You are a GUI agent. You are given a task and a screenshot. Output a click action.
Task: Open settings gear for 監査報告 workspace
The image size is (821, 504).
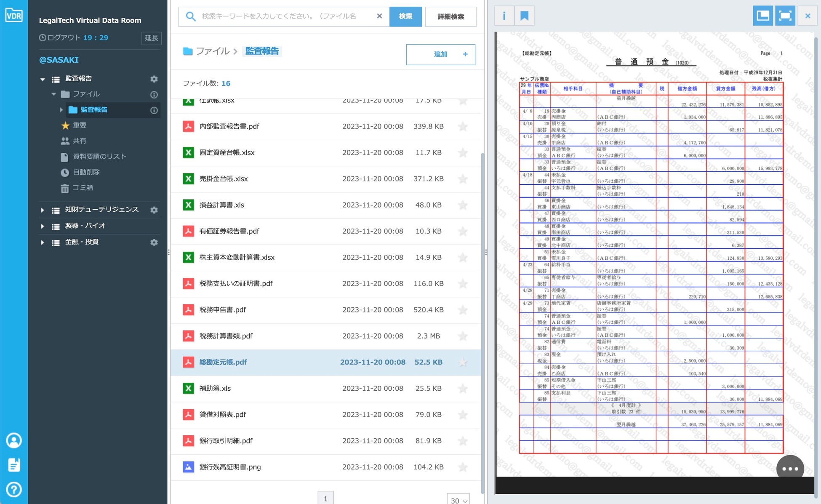tap(154, 79)
